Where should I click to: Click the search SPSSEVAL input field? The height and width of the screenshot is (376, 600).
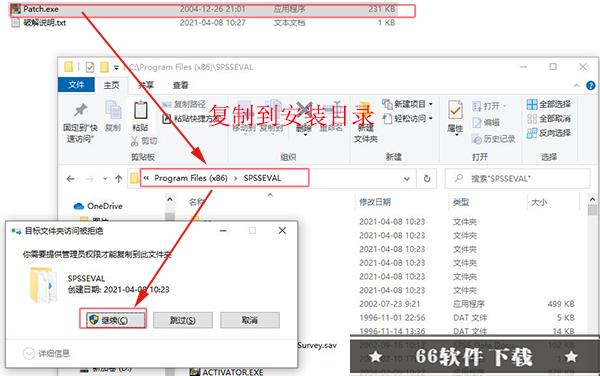517,179
